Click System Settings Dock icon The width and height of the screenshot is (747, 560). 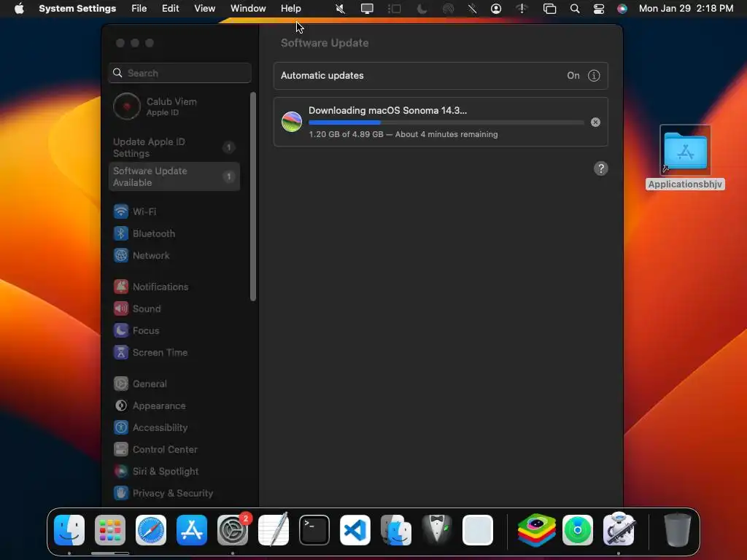point(233,530)
